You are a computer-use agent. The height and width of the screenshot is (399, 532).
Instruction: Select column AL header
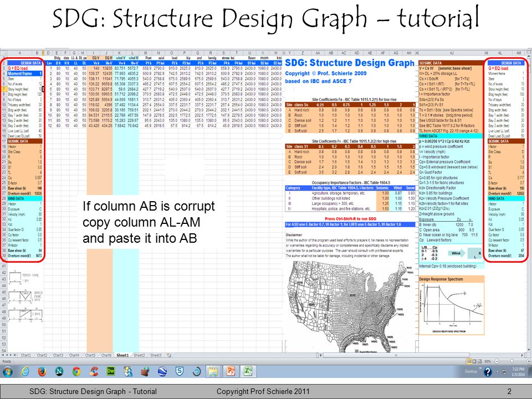pyautogui.click(x=500, y=53)
